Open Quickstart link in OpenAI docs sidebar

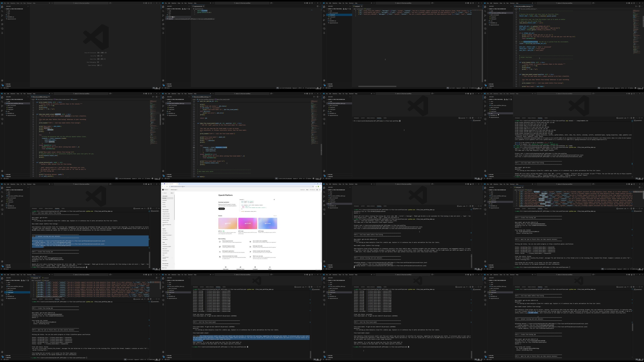tap(165, 200)
